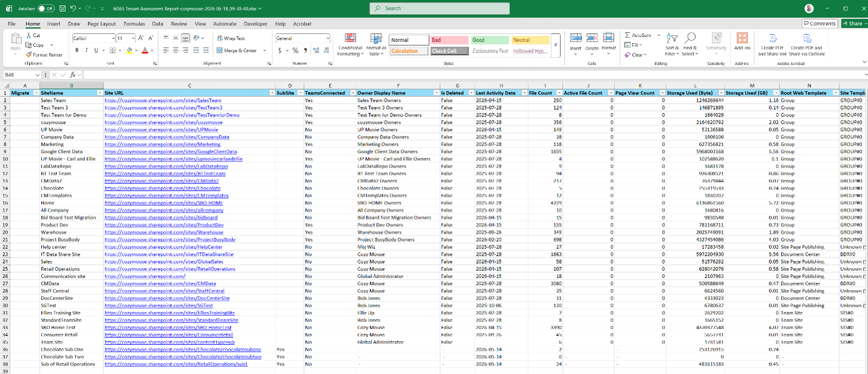Select cell containing 'Project BusyBody'
Image resolution: width=868 pixels, height=374 pixels.
pos(71,239)
